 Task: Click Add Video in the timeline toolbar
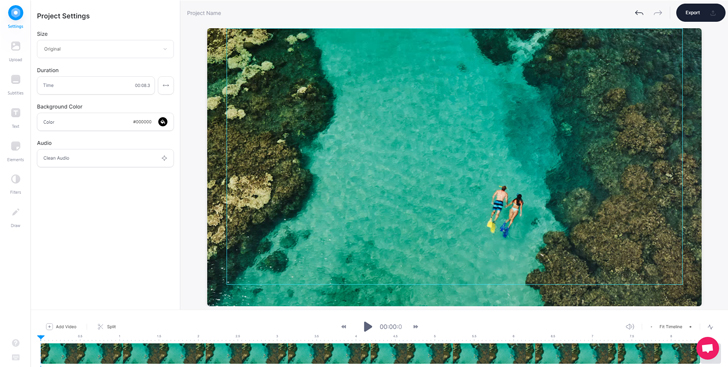[61, 327]
